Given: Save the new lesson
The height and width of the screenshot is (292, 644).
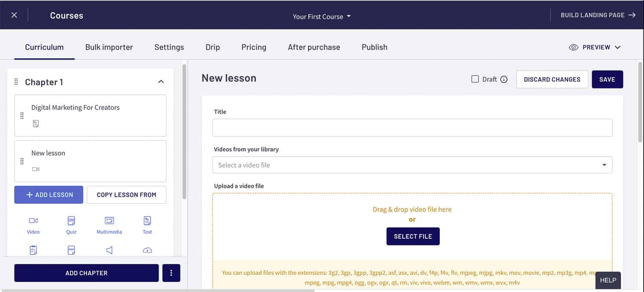Looking at the screenshot, I should pos(607,79).
